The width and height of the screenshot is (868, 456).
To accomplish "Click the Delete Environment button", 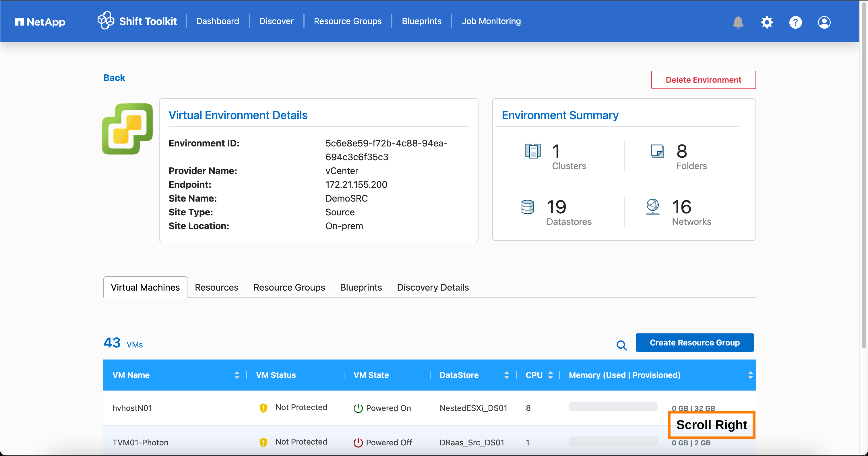I will (703, 80).
